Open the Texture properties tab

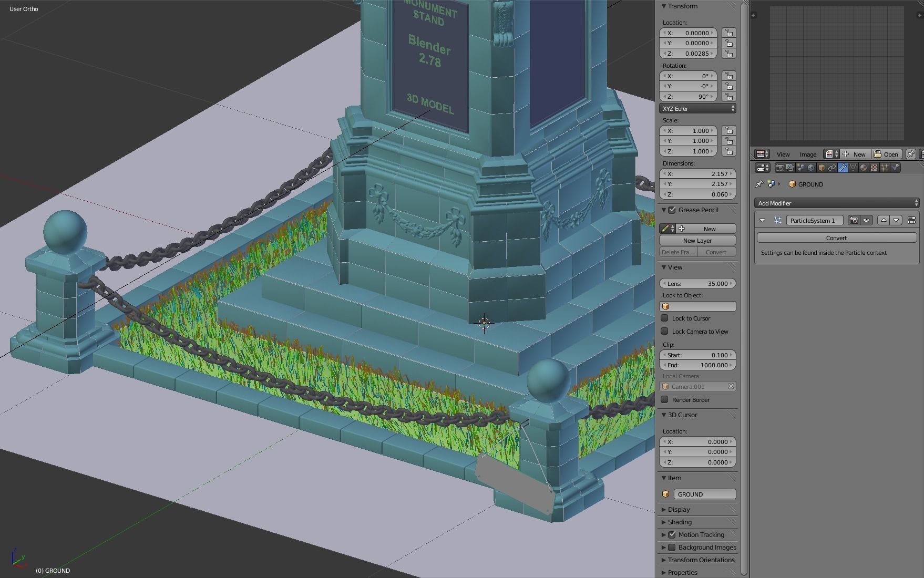(874, 168)
